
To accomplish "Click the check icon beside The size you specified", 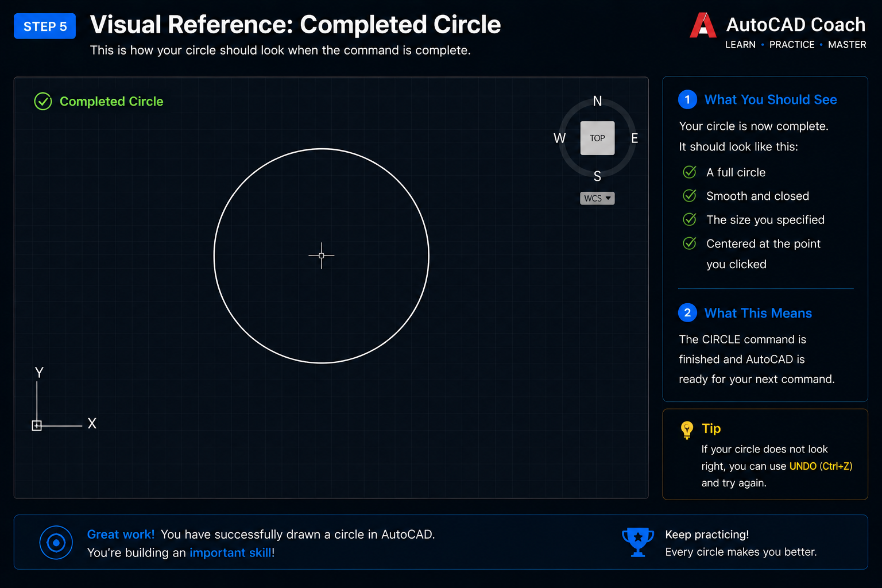I will (x=690, y=219).
